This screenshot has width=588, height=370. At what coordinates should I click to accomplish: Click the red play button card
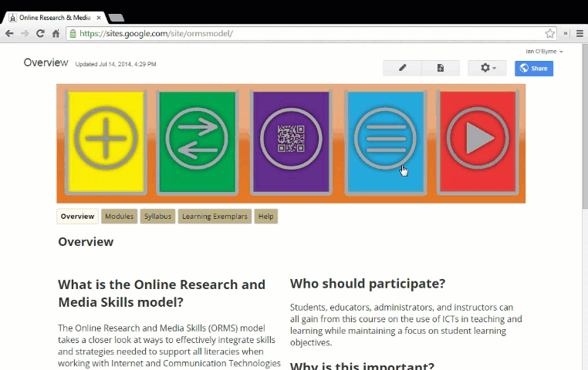coord(478,143)
